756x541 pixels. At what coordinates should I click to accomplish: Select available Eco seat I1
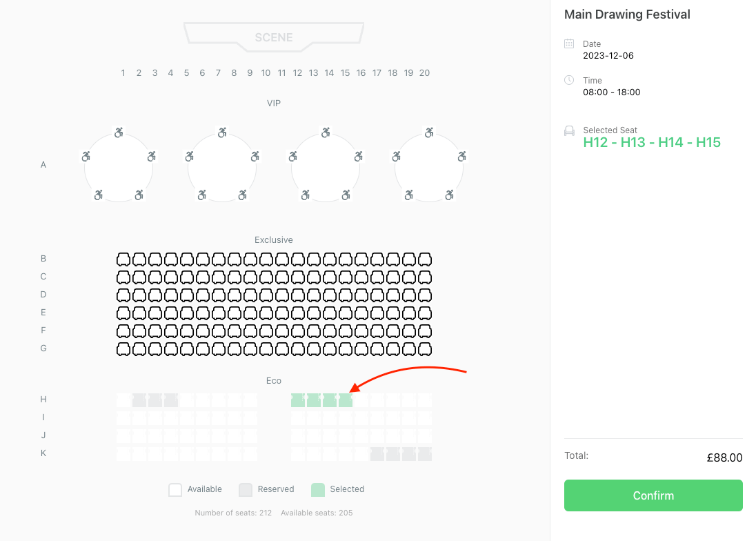(123, 418)
